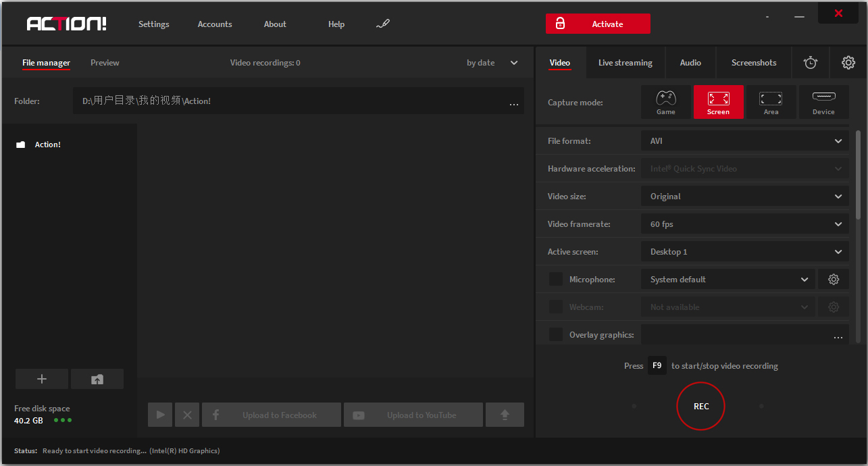The width and height of the screenshot is (868, 466).
Task: Click the drawing pen icon in header
Action: tap(383, 24)
